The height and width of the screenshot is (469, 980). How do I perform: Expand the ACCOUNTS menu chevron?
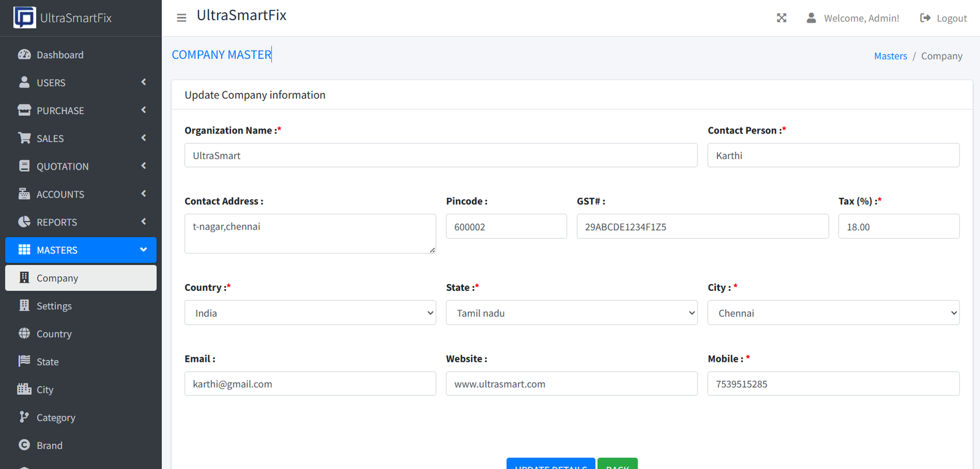pos(143,193)
